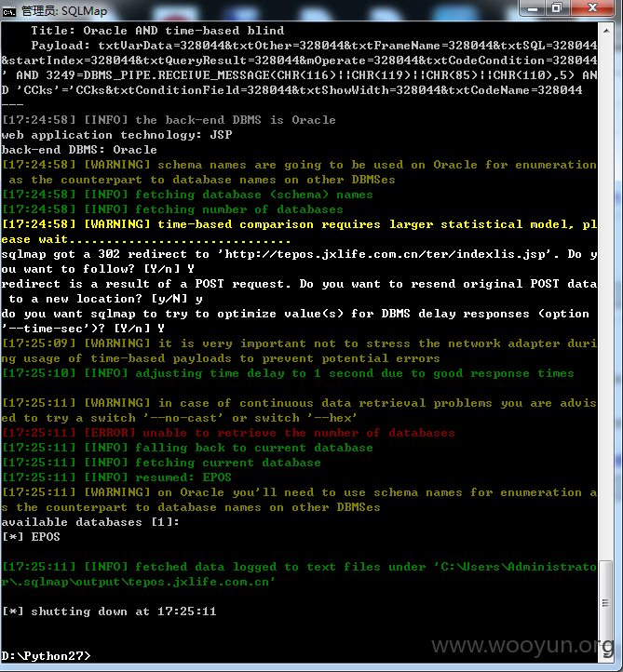The height and width of the screenshot is (672, 623).
Task: Click the D:\Python27> command prompt
Action: (x=46, y=656)
